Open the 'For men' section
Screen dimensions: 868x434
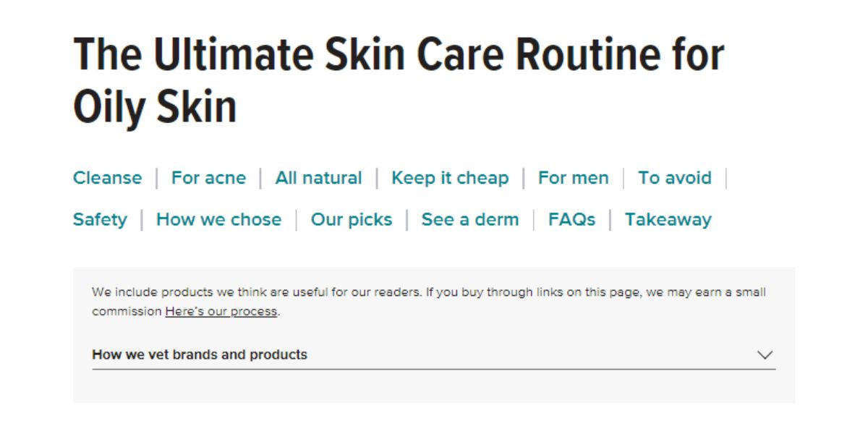573,178
